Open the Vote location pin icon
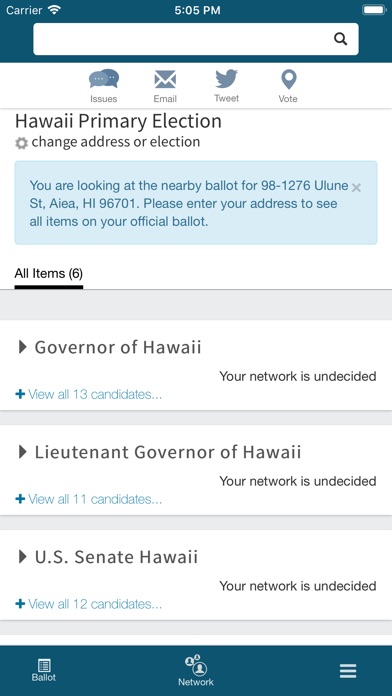The height and width of the screenshot is (696, 392). [288, 79]
